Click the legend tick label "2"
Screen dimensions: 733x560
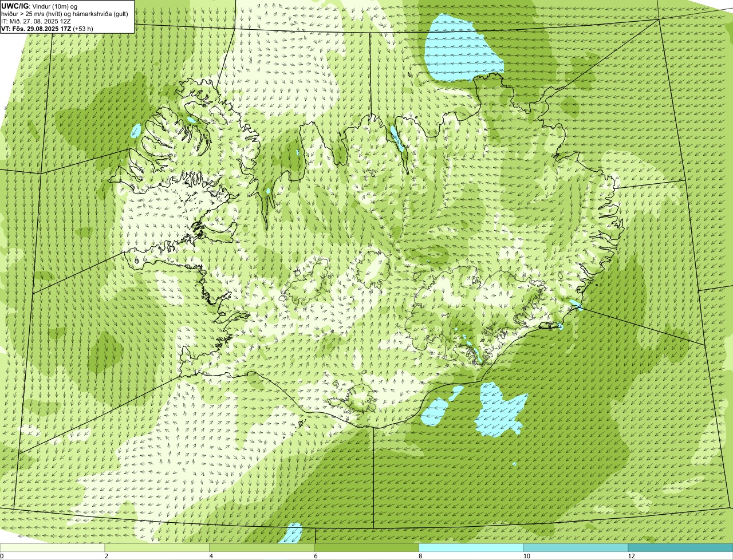(107, 556)
